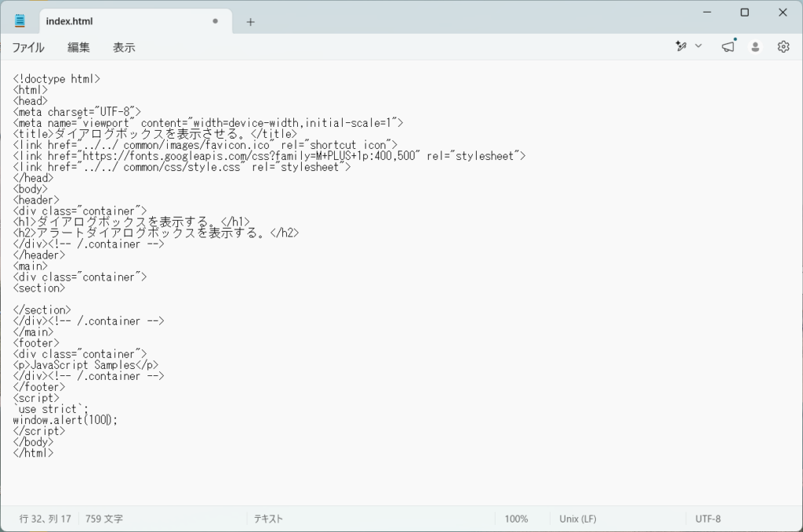
Task: Click the UTF-8 encoding indicator
Action: coord(708,519)
